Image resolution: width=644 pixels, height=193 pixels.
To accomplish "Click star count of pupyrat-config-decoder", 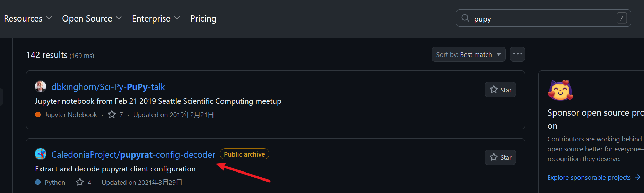I will point(84,182).
